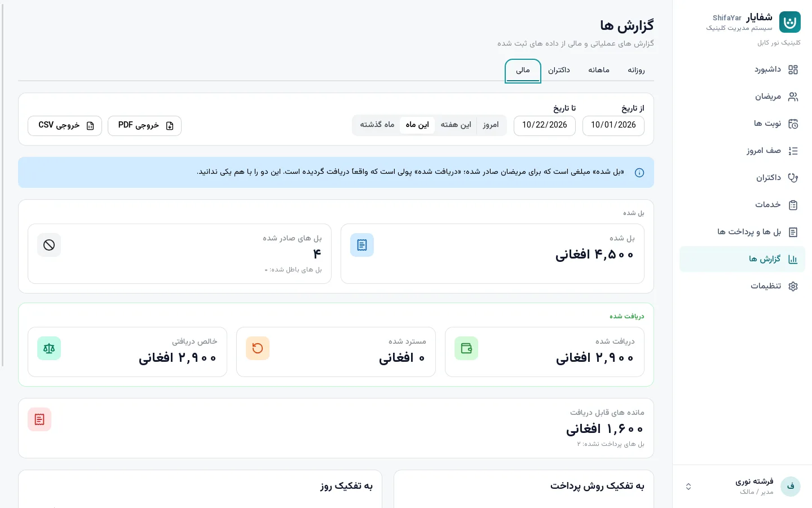Go to نوبت ها appointments
The height and width of the screenshot is (508, 812).
(742, 124)
